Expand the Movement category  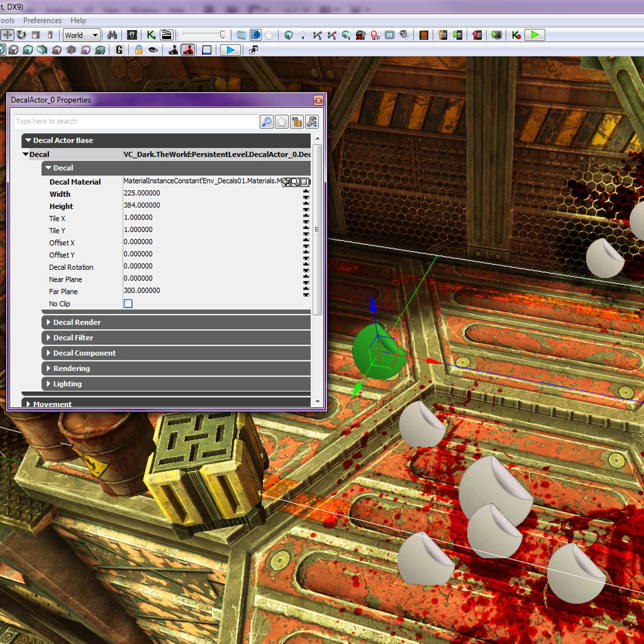click(28, 404)
